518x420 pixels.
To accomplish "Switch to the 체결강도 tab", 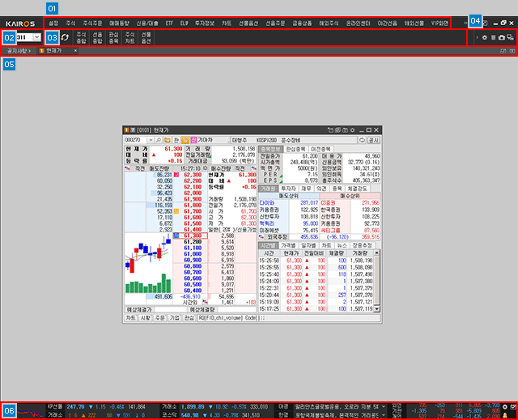I will coord(357,189).
